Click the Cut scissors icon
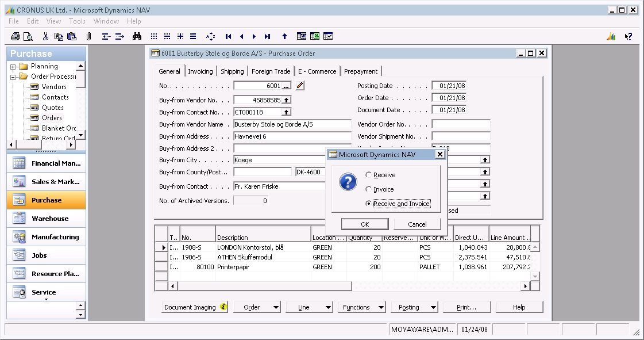Viewport: 644px width, 340px height. click(45, 37)
